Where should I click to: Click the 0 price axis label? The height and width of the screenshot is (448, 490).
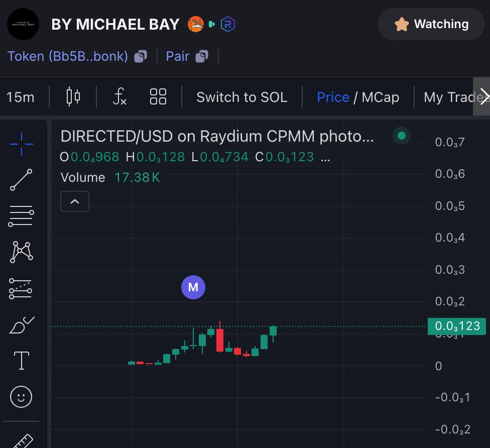pos(438,366)
